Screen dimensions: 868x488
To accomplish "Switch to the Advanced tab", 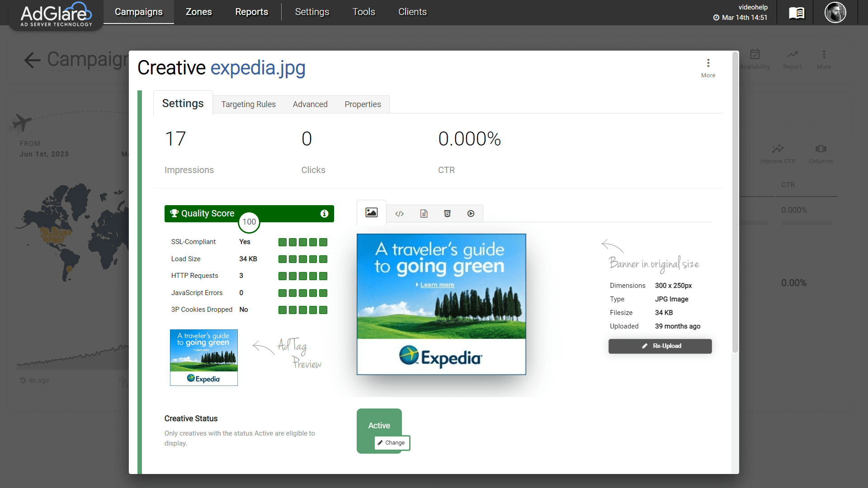I will (x=310, y=104).
